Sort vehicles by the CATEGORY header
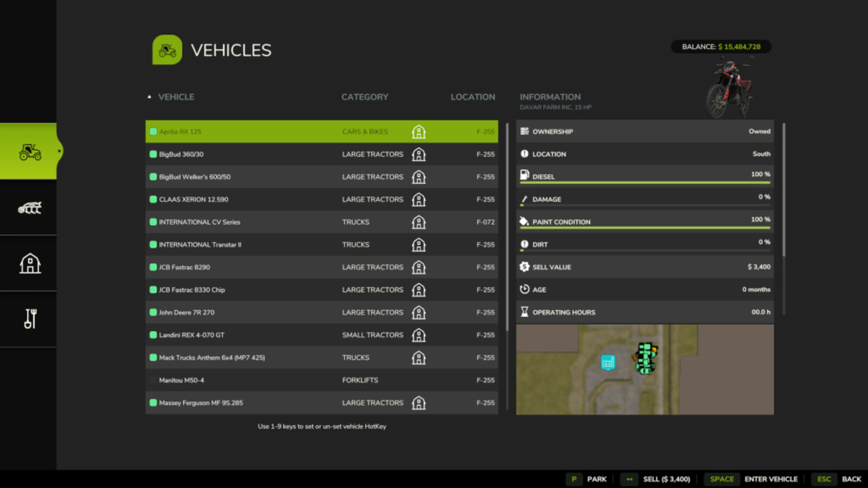The height and width of the screenshot is (488, 868). [365, 97]
